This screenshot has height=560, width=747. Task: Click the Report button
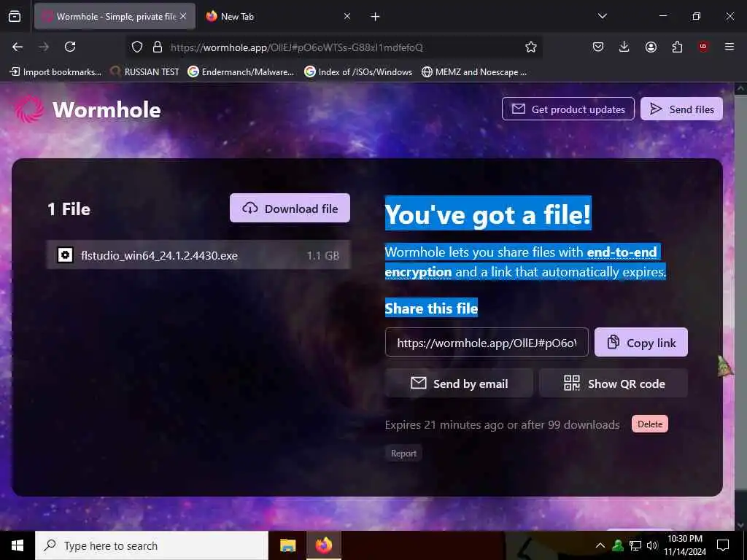tap(403, 454)
